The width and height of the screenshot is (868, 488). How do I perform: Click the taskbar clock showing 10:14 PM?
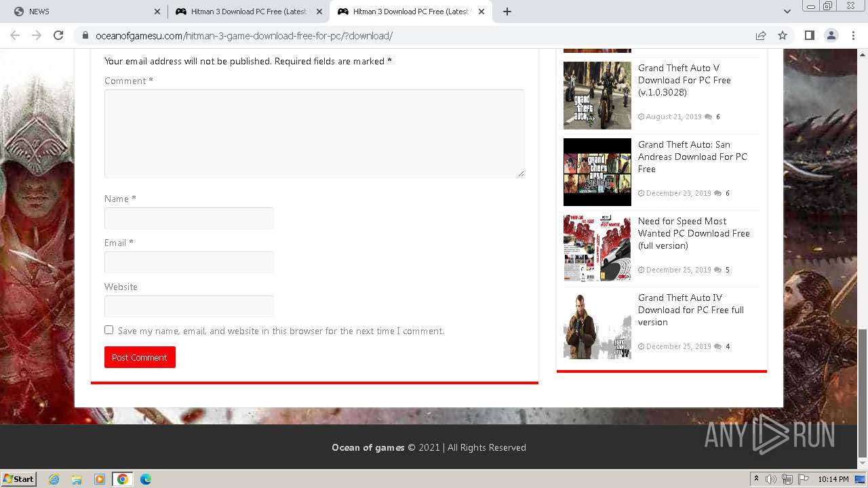coord(833,479)
